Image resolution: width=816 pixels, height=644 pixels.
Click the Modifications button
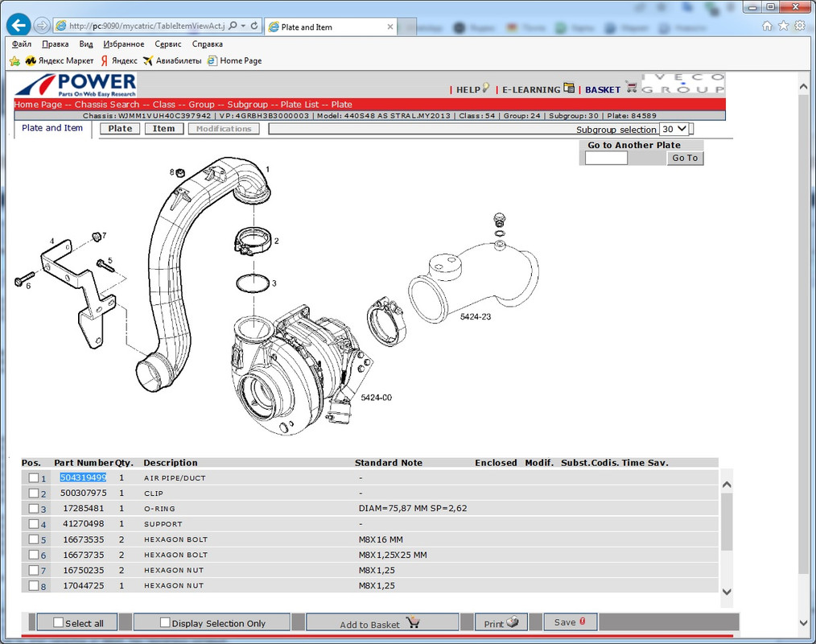[224, 129]
